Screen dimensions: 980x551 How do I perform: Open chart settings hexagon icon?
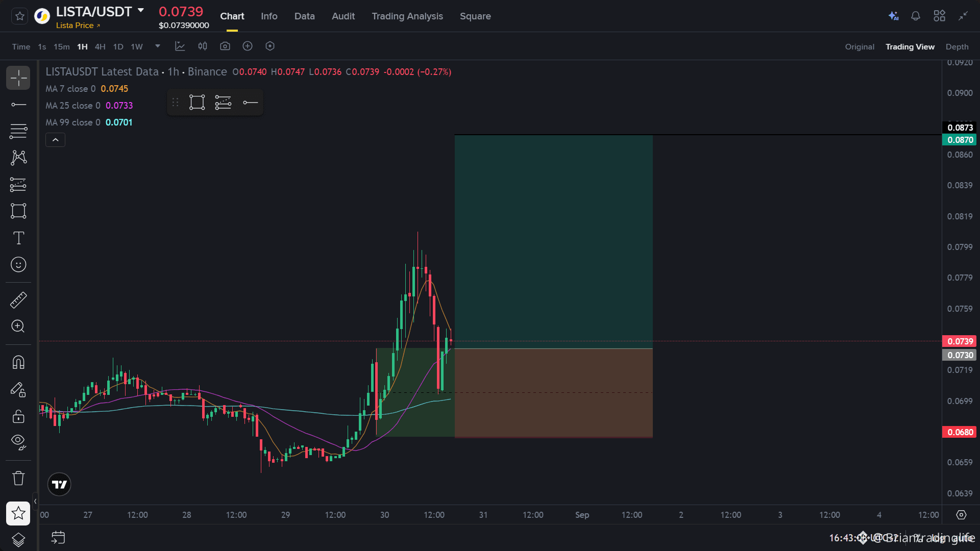click(x=270, y=46)
